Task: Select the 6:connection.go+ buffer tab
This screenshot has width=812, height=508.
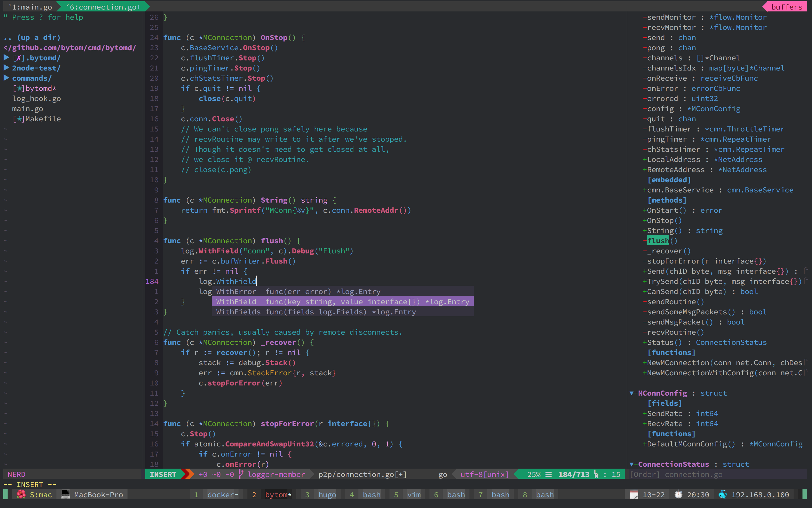Action: [103, 7]
